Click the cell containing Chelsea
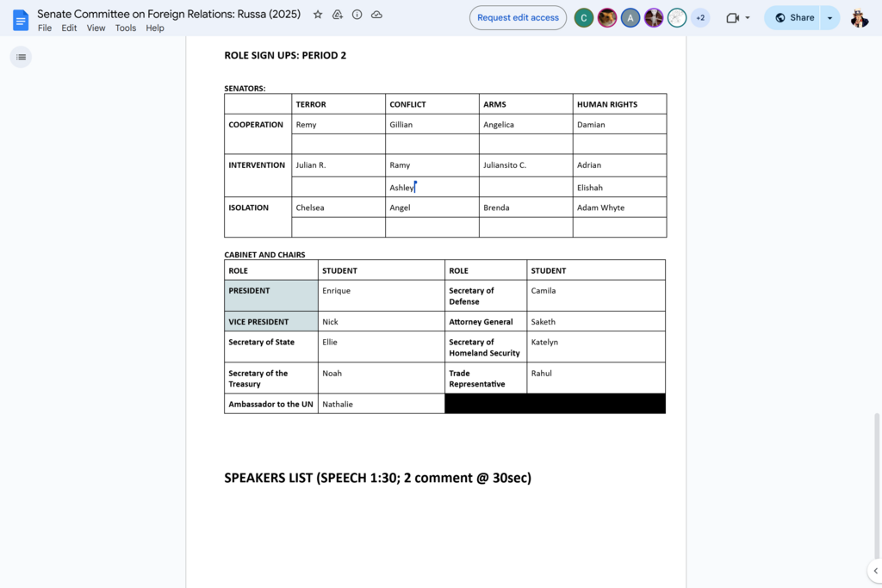Image resolution: width=882 pixels, height=588 pixels. pyautogui.click(x=339, y=207)
